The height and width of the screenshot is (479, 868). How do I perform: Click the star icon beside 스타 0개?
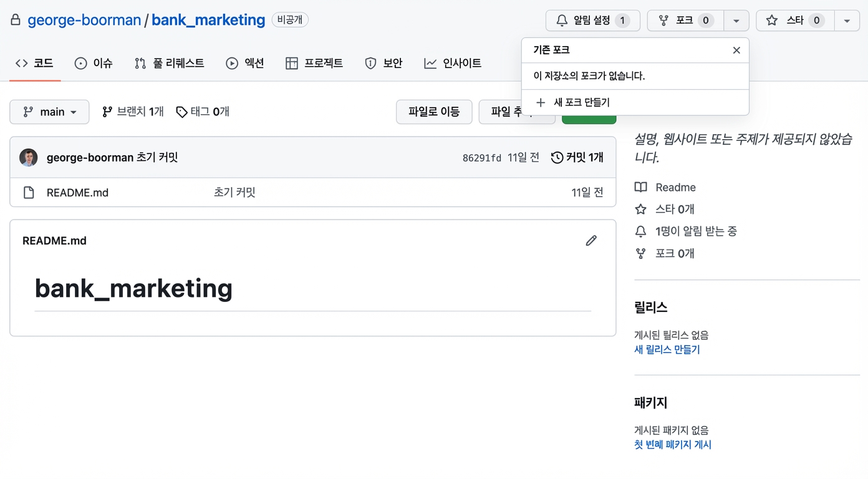(640, 210)
